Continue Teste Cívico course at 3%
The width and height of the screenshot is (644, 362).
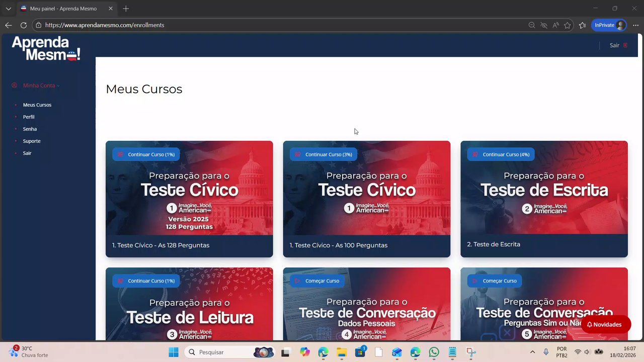pyautogui.click(x=324, y=154)
